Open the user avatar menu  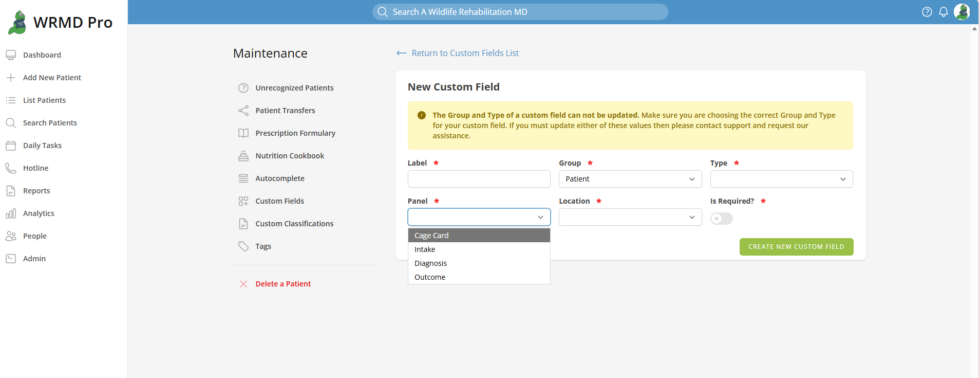click(962, 12)
